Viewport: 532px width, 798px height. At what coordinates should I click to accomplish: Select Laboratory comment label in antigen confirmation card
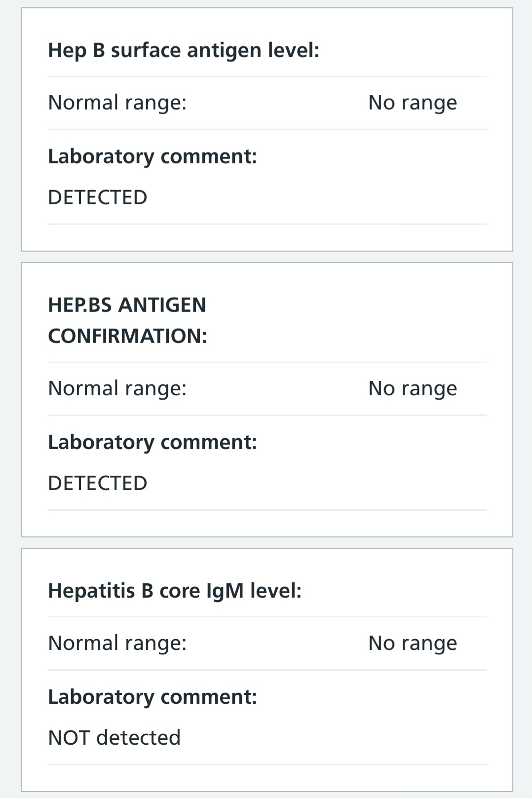coord(152,442)
